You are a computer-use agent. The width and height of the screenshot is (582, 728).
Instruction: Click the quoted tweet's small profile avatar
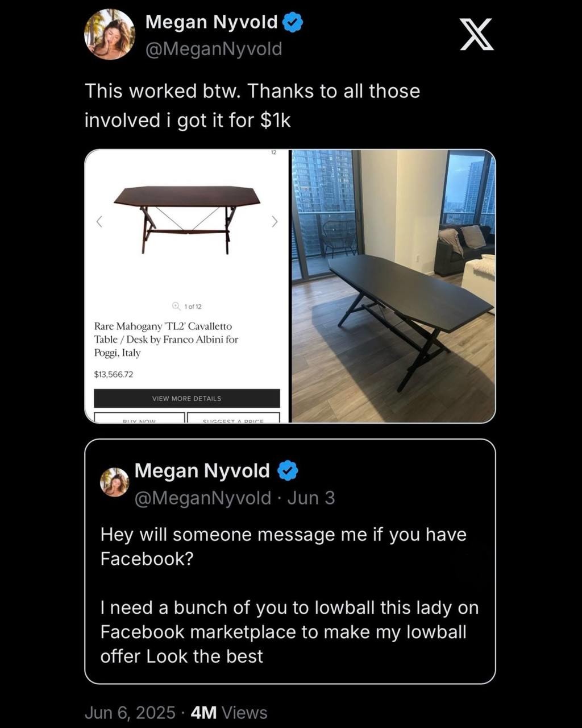pyautogui.click(x=114, y=482)
